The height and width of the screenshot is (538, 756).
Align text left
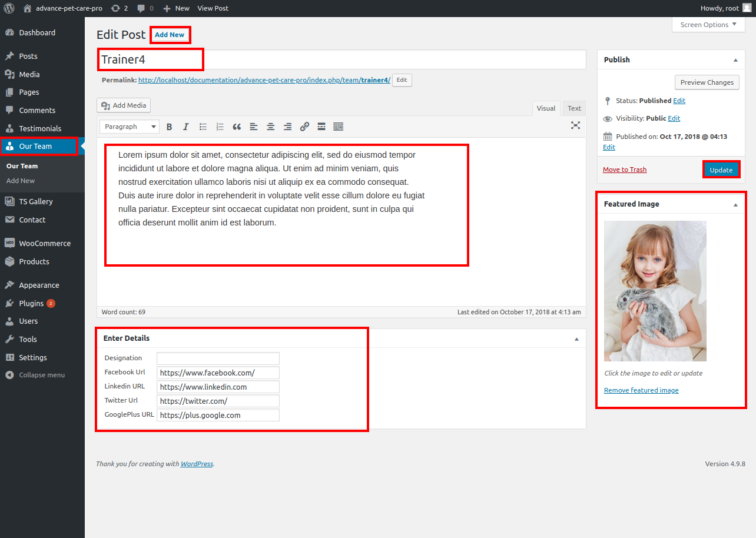pyautogui.click(x=254, y=127)
